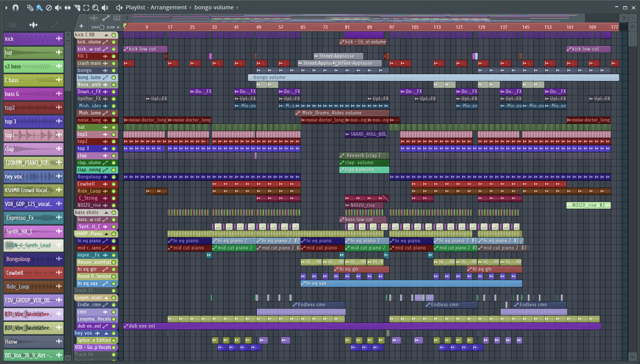Mute the kick C 8B track
Screen dimensions: 640x364
(114, 35)
